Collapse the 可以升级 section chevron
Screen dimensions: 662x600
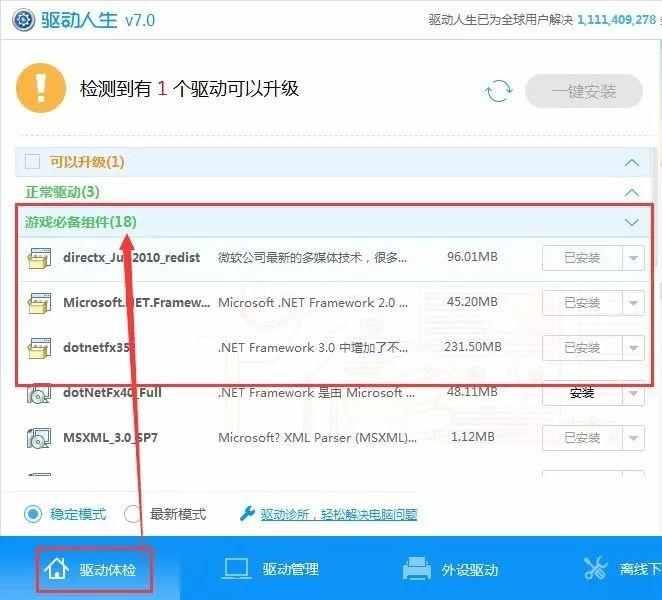pyautogui.click(x=631, y=162)
